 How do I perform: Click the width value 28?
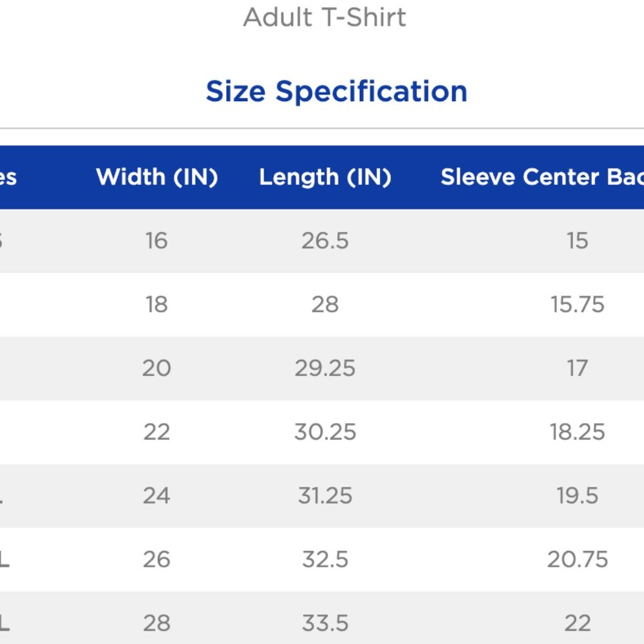tap(156, 623)
